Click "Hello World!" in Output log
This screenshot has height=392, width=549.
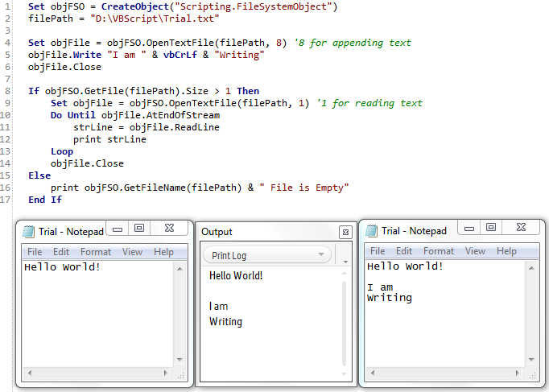(x=236, y=276)
